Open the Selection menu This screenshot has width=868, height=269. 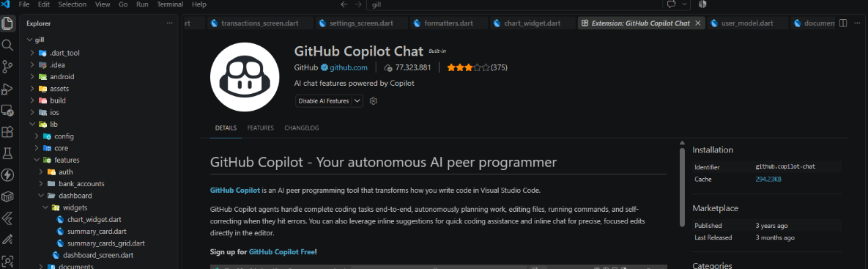tap(72, 4)
